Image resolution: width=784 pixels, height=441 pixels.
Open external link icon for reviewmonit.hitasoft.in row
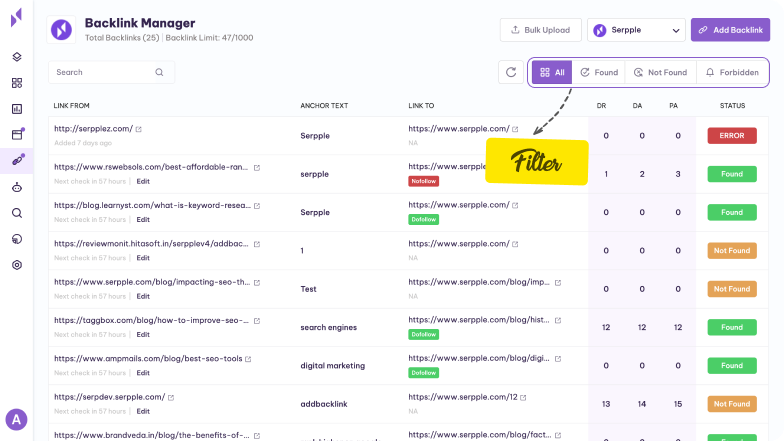[257, 244]
